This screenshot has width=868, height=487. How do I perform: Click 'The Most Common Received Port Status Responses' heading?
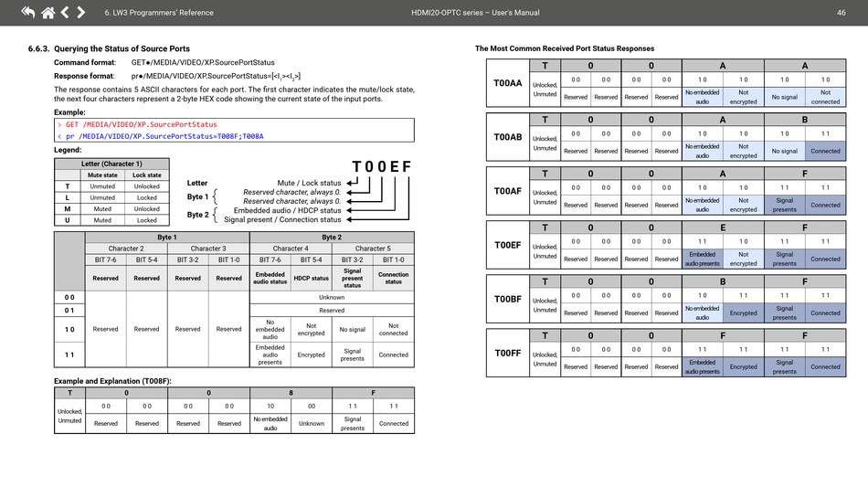coord(565,48)
